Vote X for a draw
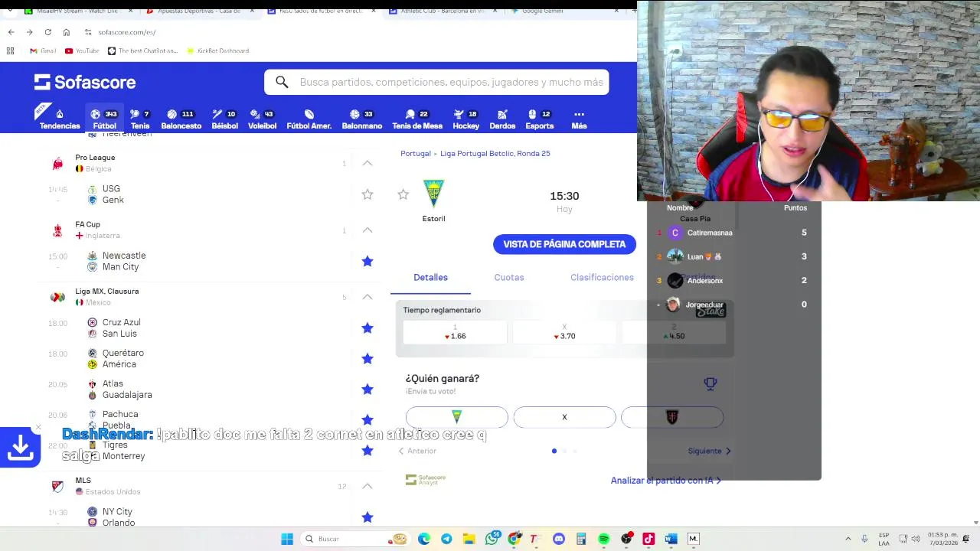 (x=564, y=417)
